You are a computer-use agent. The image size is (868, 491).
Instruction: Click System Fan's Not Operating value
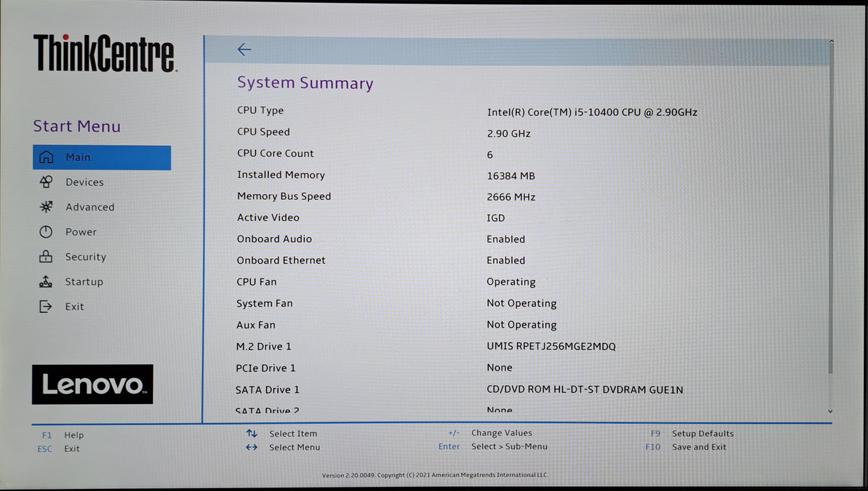[521, 304]
